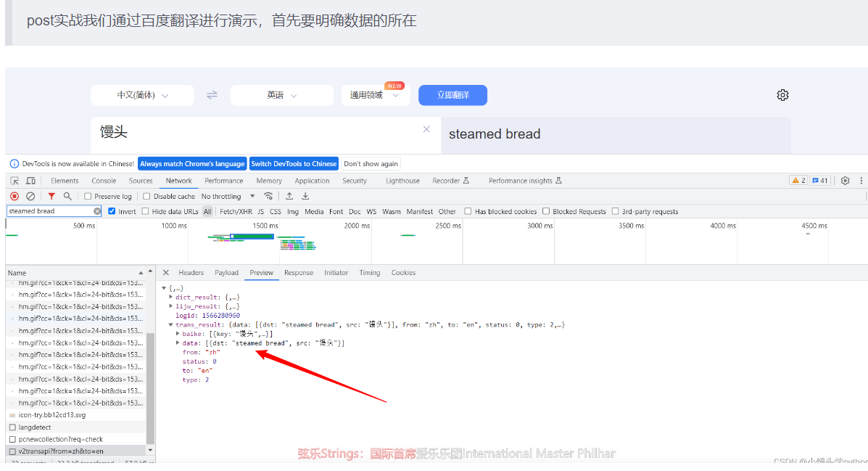
Task: Click Switch DevTools to Chinese button
Action: [294, 164]
